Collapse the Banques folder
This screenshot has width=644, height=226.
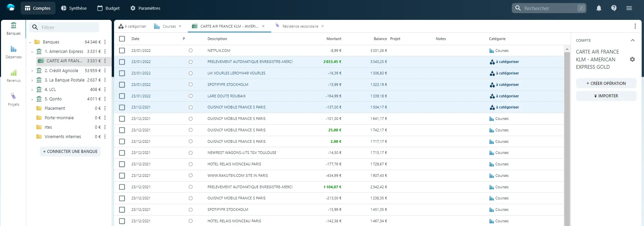point(30,42)
